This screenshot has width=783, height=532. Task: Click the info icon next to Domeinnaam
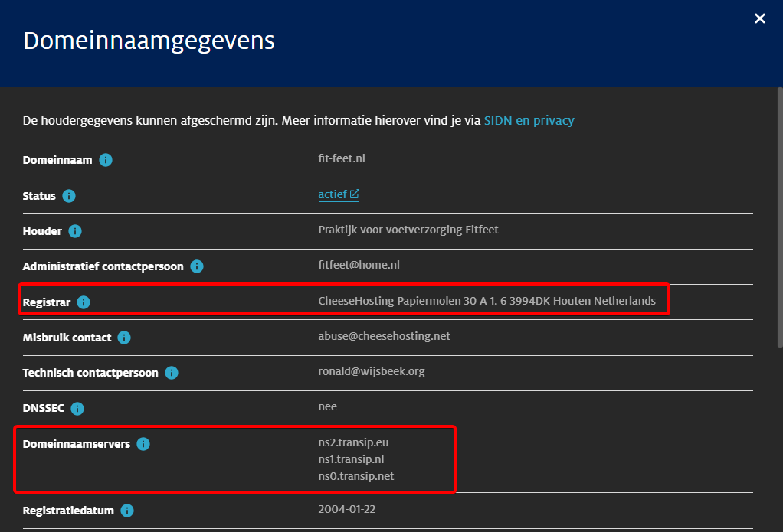106,160
